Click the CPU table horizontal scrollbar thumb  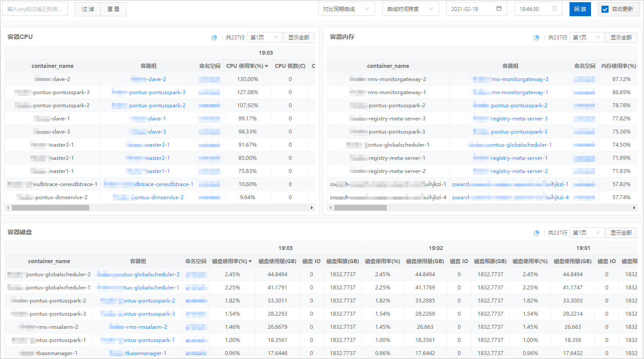coord(50,208)
